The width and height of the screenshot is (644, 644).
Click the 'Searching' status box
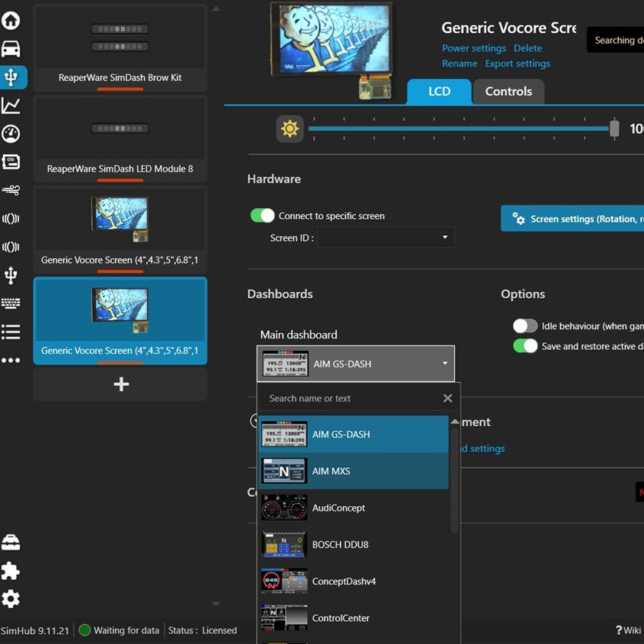(x=616, y=40)
